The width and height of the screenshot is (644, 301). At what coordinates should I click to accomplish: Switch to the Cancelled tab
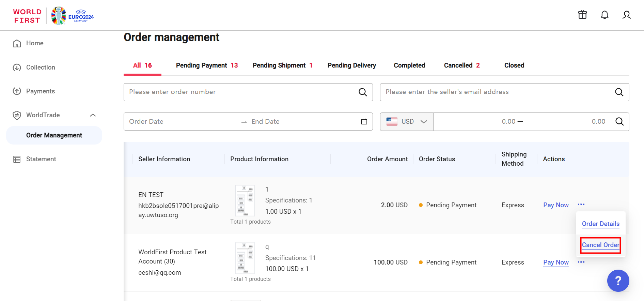(461, 65)
